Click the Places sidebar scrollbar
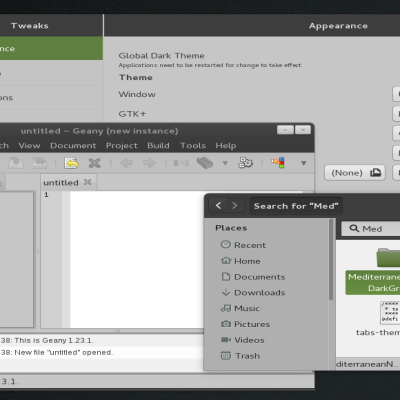Image resolution: width=400 pixels, height=400 pixels. point(331,259)
